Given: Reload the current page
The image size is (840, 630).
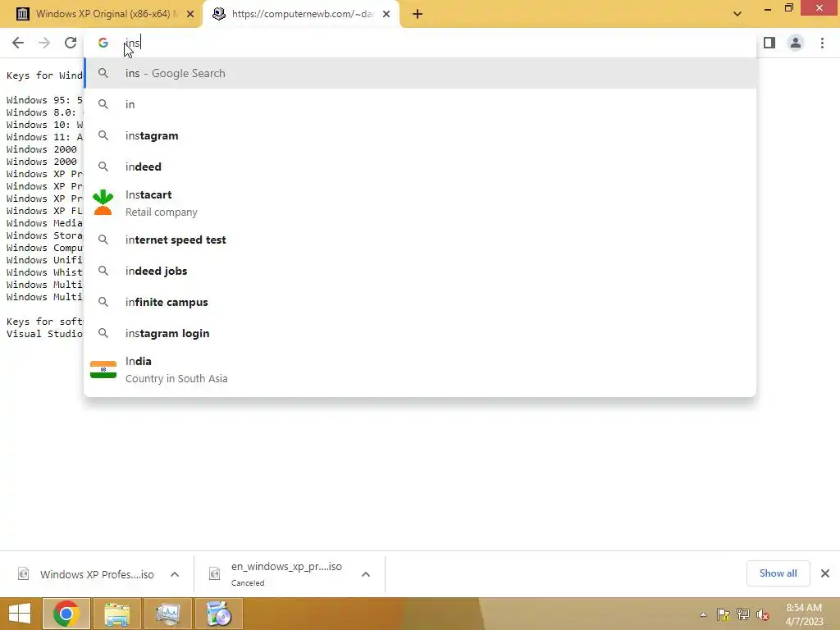Looking at the screenshot, I should 71,43.
